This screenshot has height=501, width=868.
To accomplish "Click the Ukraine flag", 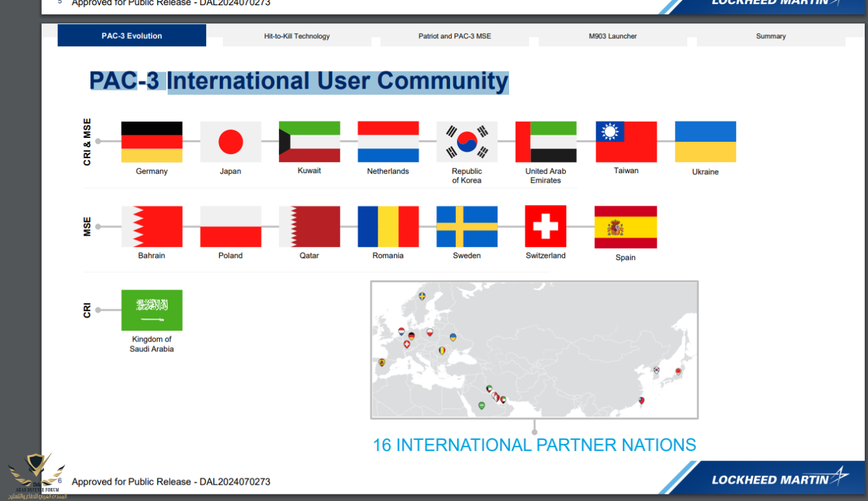I will coord(705,142).
